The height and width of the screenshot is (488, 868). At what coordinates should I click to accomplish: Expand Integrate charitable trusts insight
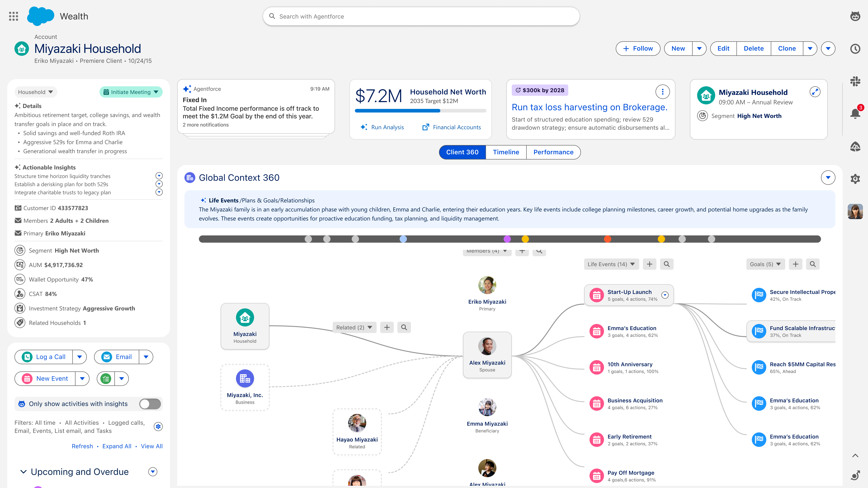click(159, 192)
